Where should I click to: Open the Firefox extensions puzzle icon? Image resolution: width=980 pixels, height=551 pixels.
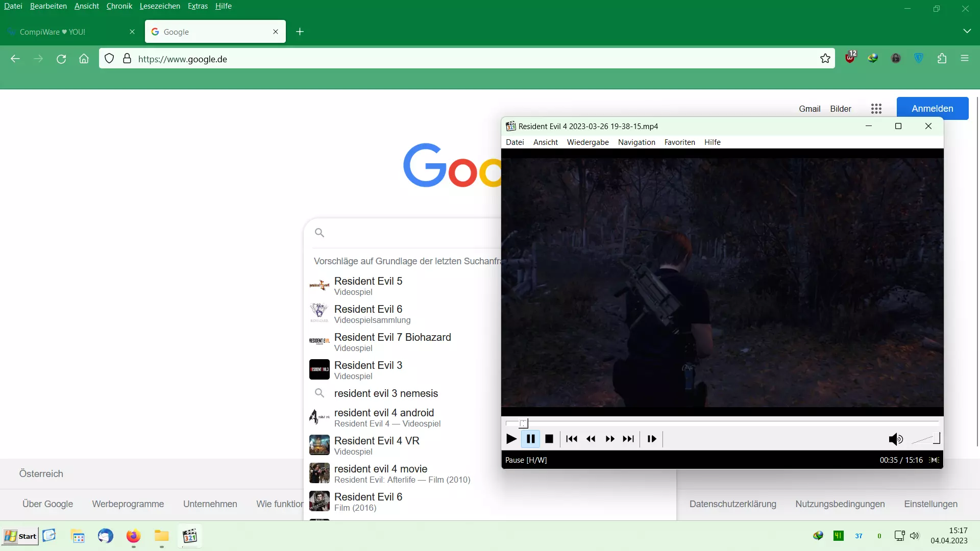[942, 58]
